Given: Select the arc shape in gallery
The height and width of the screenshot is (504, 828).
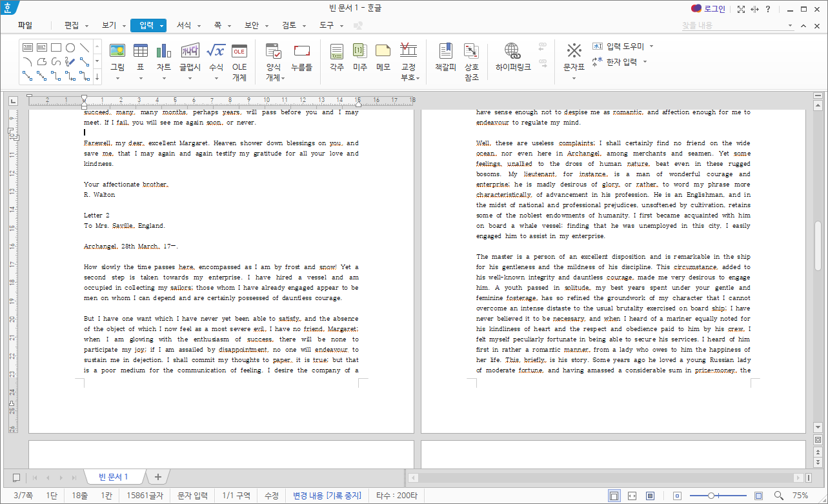Looking at the screenshot, I should (x=28, y=61).
